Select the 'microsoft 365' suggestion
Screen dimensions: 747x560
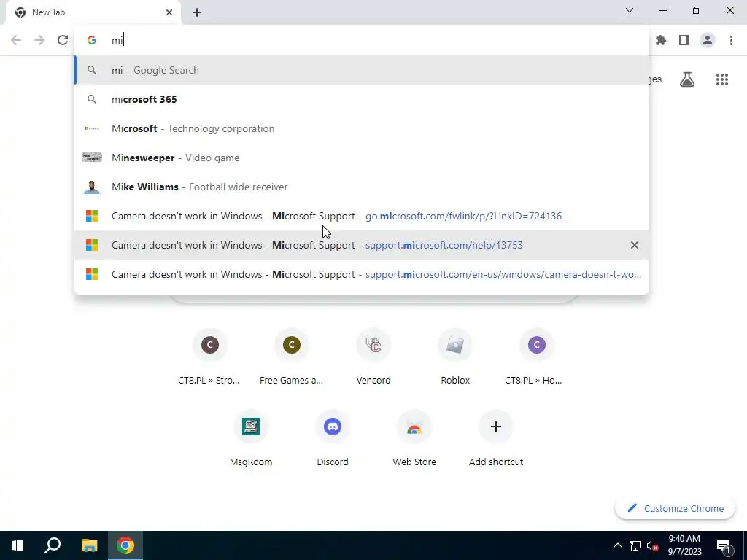pos(362,99)
